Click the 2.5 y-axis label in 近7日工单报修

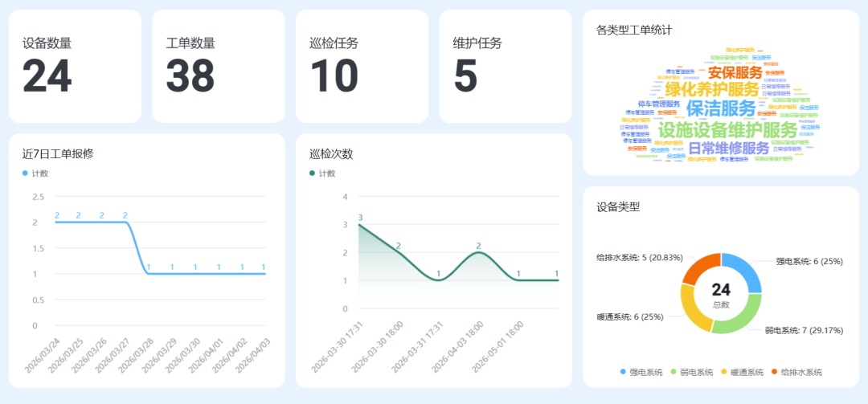(39, 197)
